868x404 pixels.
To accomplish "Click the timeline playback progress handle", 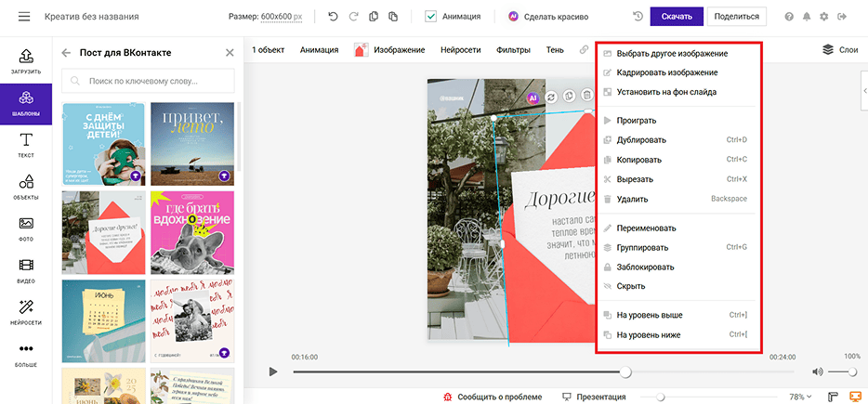I will click(x=625, y=371).
